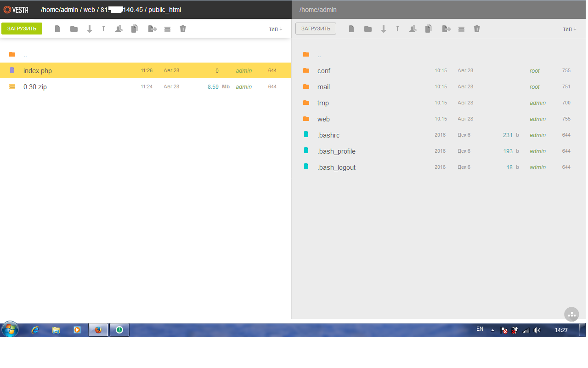Click the archive icon in right panel toolbar
Image resolution: width=588 pixels, height=368 pixels.
[461, 29]
